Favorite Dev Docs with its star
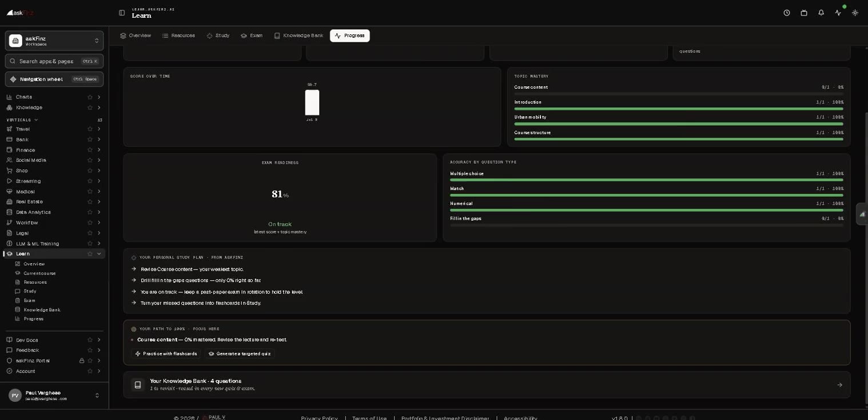This screenshot has width=868, height=420. click(x=90, y=340)
